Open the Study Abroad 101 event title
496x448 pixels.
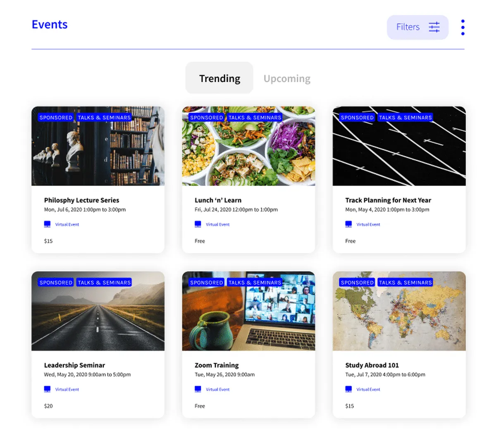[x=372, y=365]
